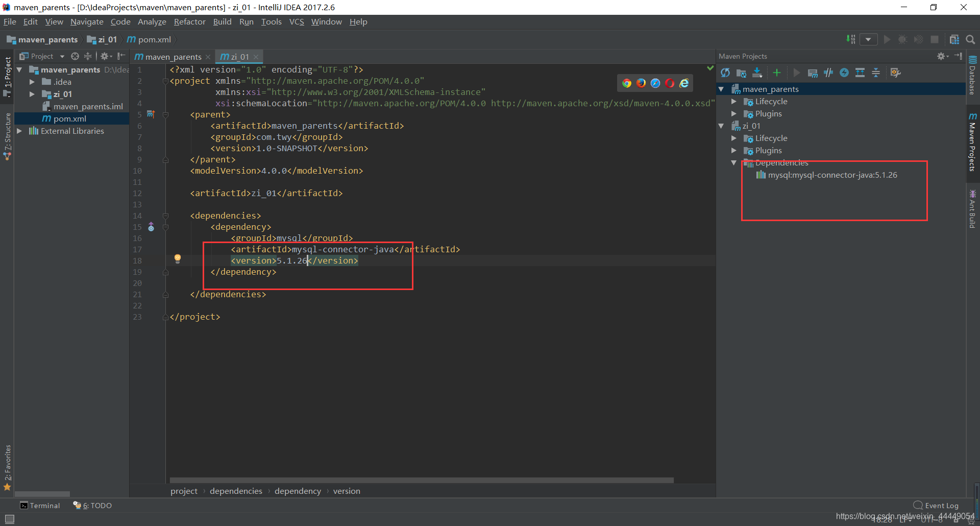The height and width of the screenshot is (526, 980).
Task: Generate sources and update folders icon
Action: (x=741, y=73)
